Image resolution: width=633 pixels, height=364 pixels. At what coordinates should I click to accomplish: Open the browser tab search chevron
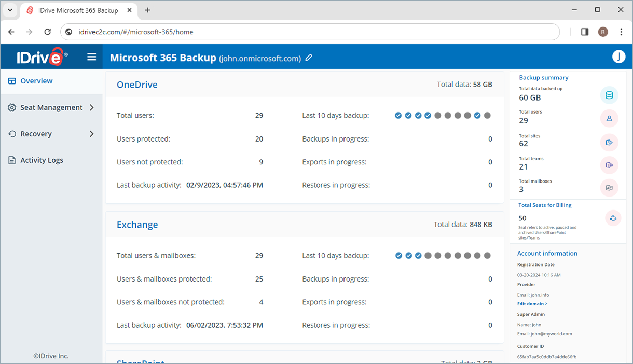coord(9,10)
